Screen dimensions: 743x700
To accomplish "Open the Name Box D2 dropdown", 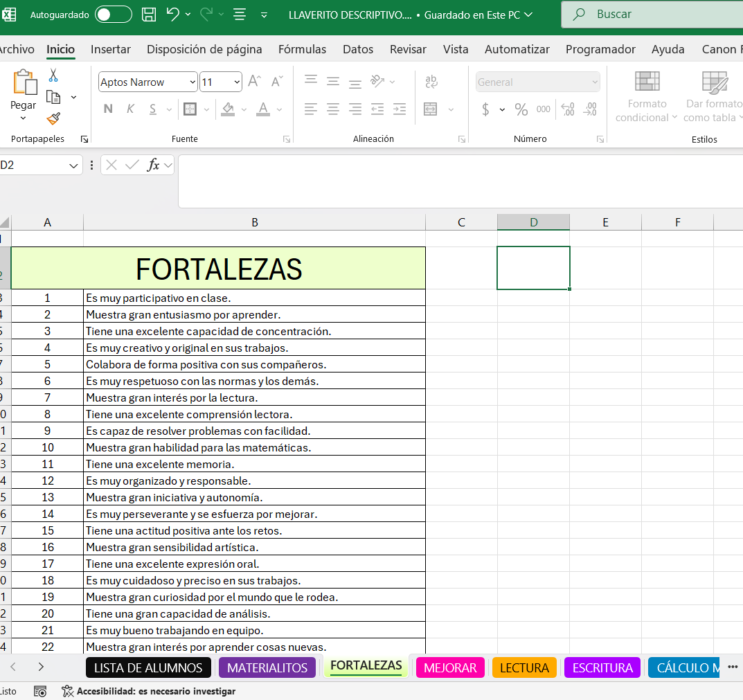I will 74,165.
